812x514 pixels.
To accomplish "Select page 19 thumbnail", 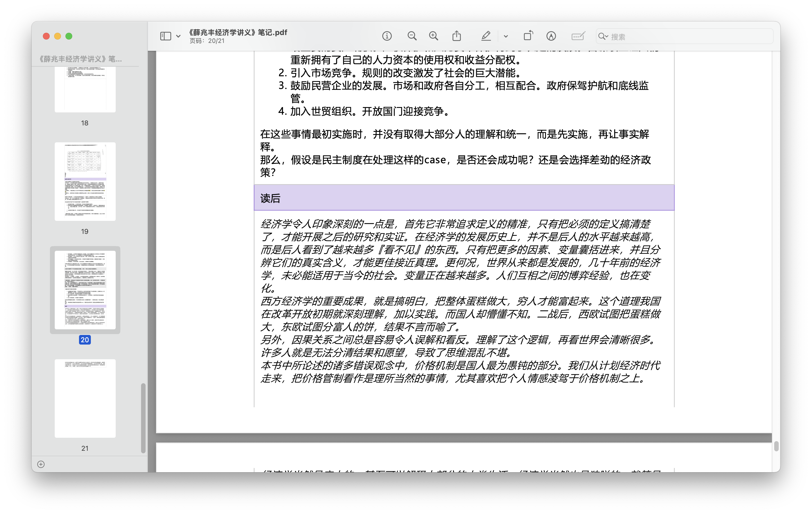I will click(85, 182).
